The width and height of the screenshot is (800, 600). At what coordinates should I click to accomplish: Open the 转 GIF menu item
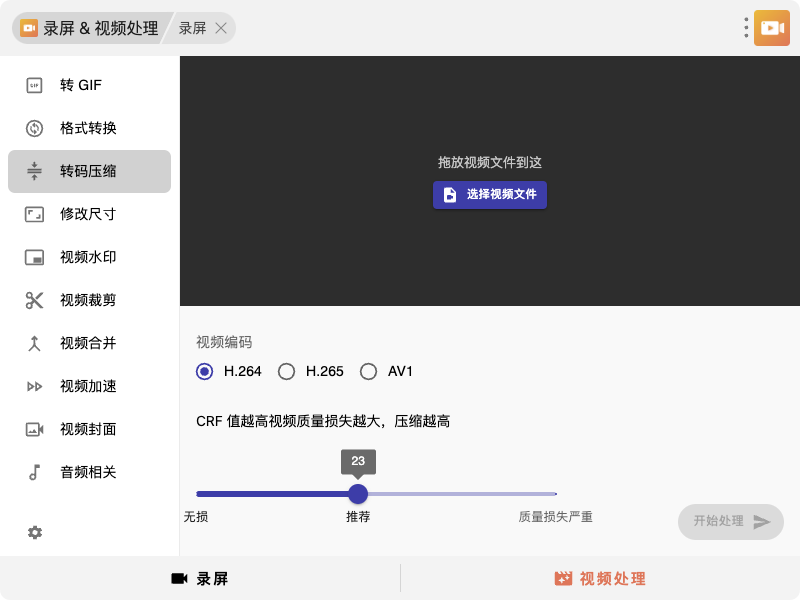(x=89, y=85)
